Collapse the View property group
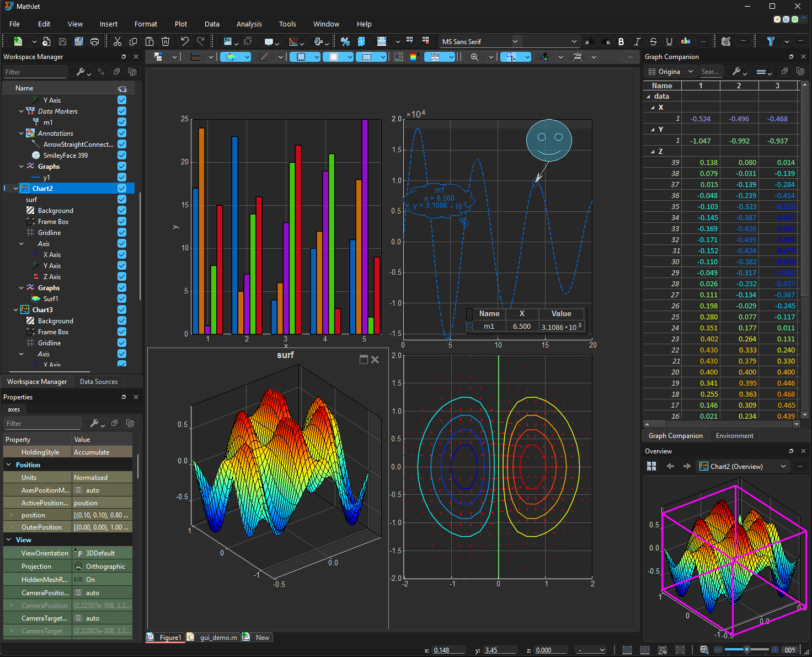The height and width of the screenshot is (657, 812). click(9, 540)
